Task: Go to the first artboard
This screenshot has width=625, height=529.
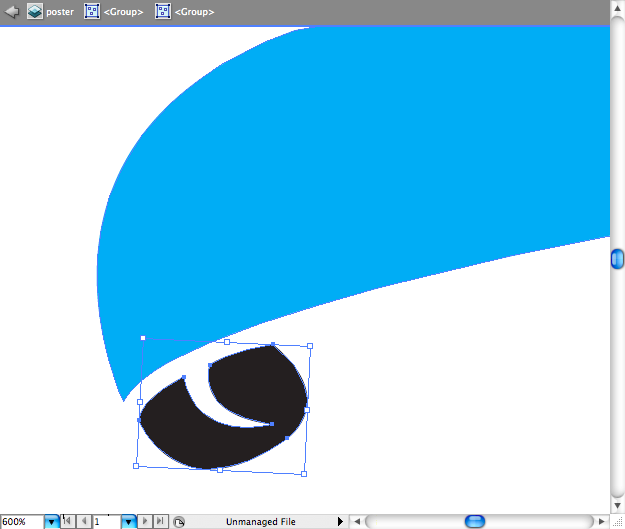Action: pyautogui.click(x=67, y=521)
